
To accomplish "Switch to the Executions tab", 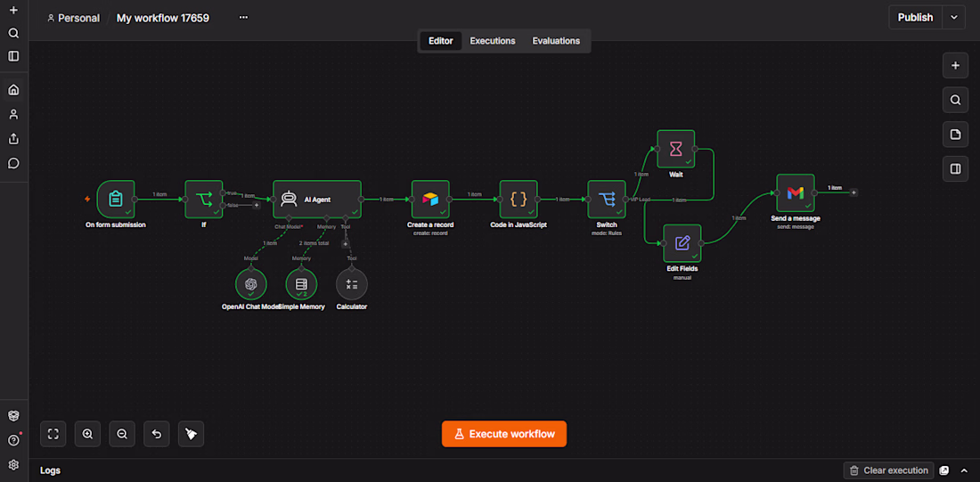I will pyautogui.click(x=493, y=41).
